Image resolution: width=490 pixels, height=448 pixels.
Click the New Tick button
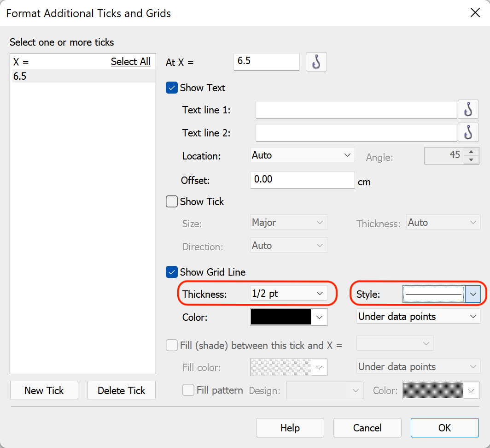[44, 390]
